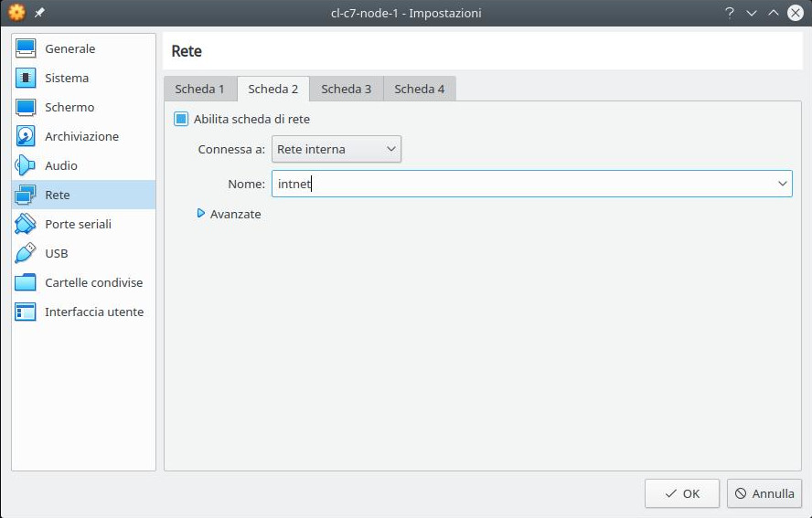Select the Porte seriali icon

pos(26,224)
